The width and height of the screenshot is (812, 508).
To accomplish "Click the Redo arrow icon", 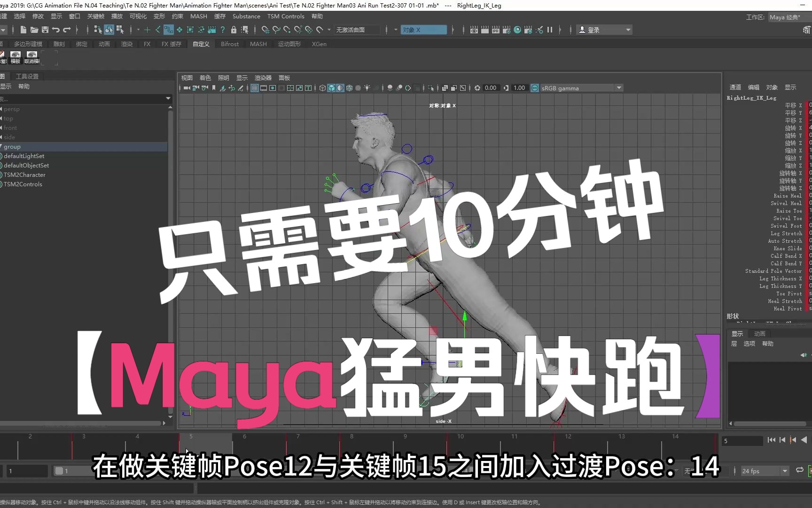I will click(x=67, y=30).
